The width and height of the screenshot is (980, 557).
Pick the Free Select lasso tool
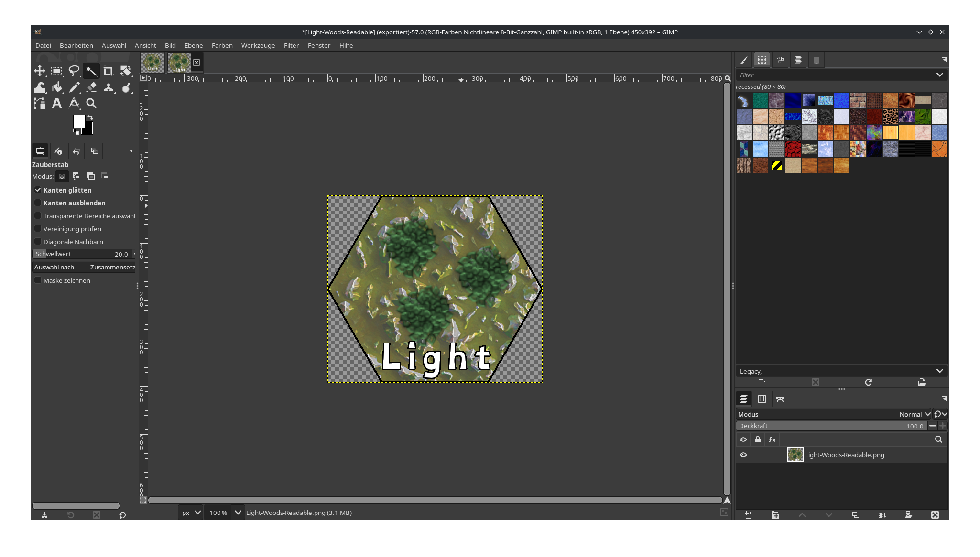click(x=74, y=71)
